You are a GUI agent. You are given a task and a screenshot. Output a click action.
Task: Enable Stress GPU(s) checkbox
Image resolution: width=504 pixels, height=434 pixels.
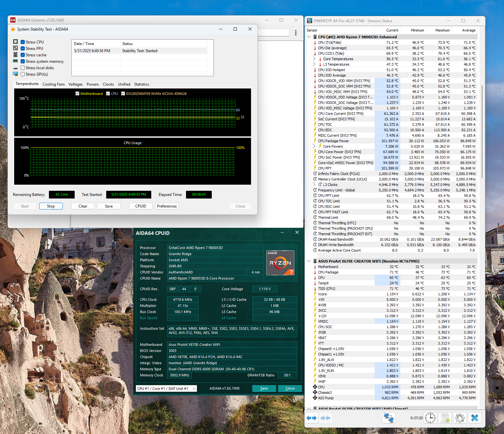pyautogui.click(x=23, y=74)
